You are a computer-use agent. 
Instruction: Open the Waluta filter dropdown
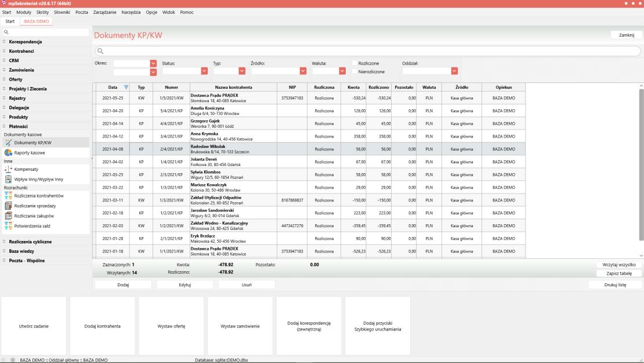342,71
